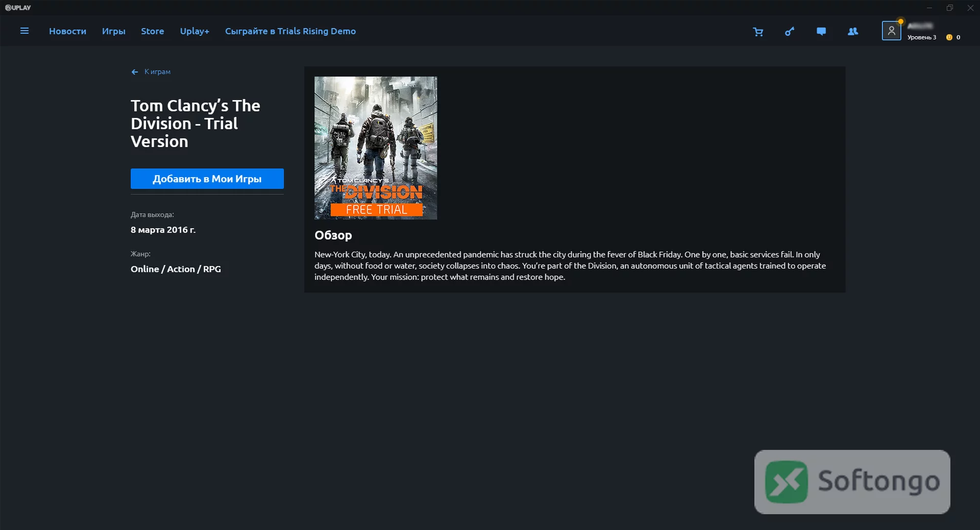
Task: Click the Uplay coin balance icon
Action: click(949, 37)
